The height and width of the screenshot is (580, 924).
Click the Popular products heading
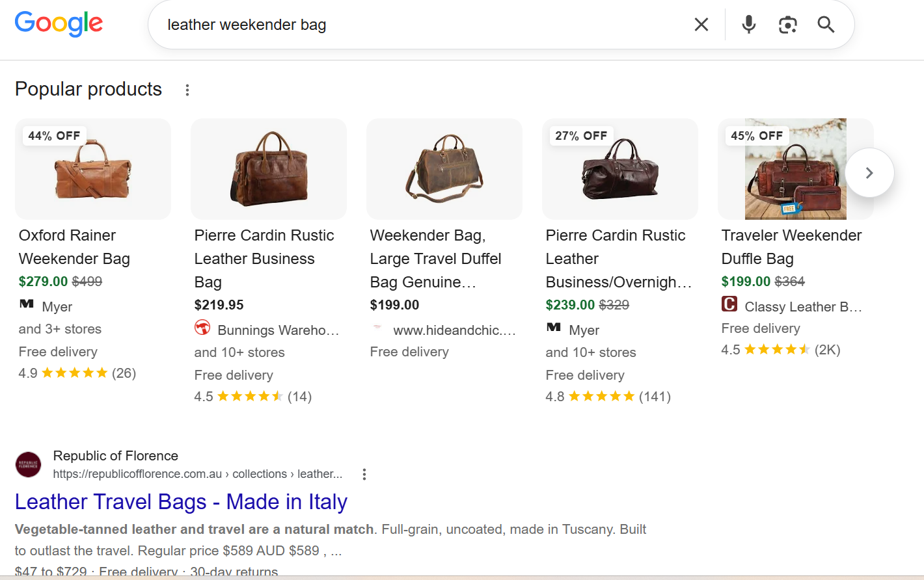click(88, 89)
